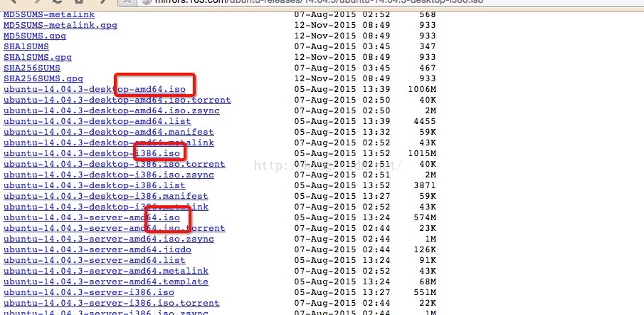Click the date in the server-amd64.jigdo row
Viewport: 644px width, 315px height.
(342, 249)
